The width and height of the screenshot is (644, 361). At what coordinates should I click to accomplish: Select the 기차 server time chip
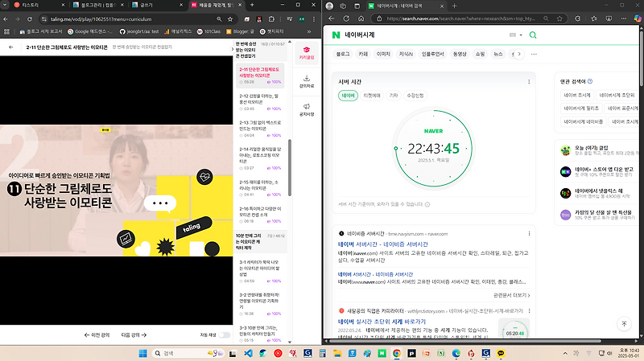click(394, 96)
